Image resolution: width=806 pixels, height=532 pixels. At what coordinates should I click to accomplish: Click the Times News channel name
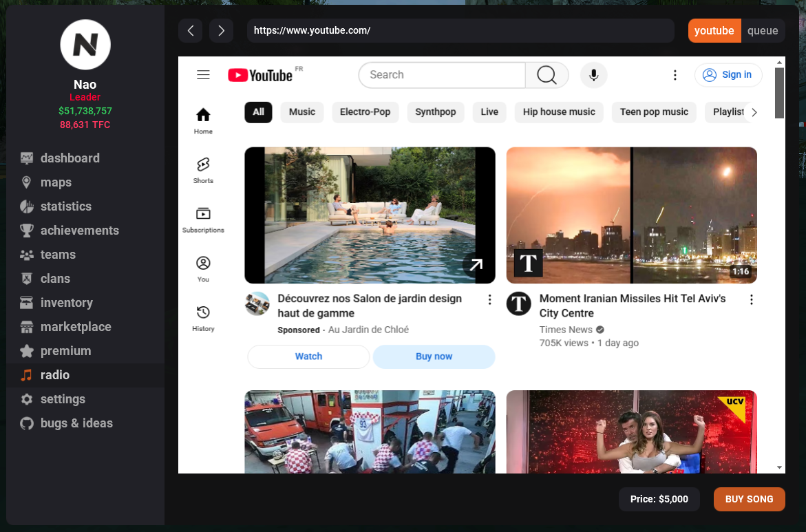566,330
